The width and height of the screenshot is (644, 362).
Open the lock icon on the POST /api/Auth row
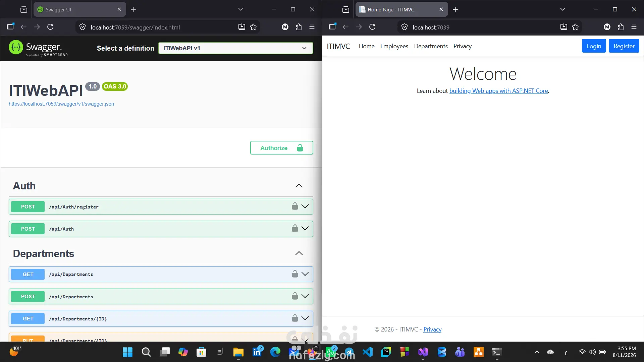pos(295,228)
